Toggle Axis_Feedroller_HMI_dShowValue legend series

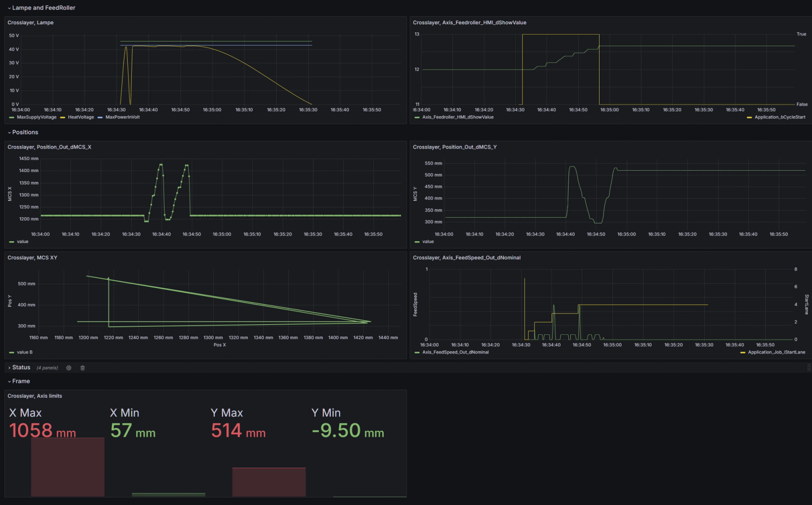point(458,117)
